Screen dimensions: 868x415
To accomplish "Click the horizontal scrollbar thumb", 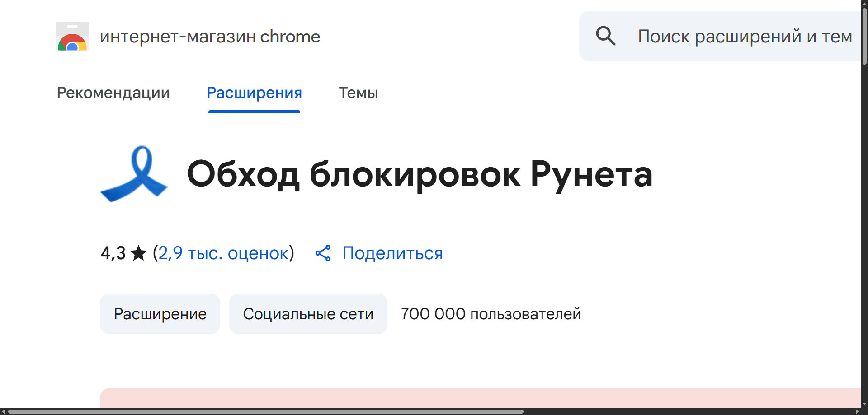I will pyautogui.click(x=266, y=412).
